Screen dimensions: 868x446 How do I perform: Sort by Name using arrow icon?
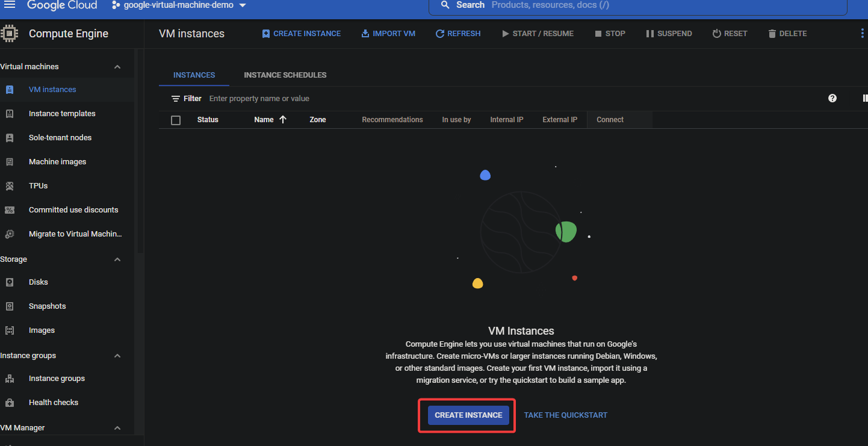coord(283,120)
